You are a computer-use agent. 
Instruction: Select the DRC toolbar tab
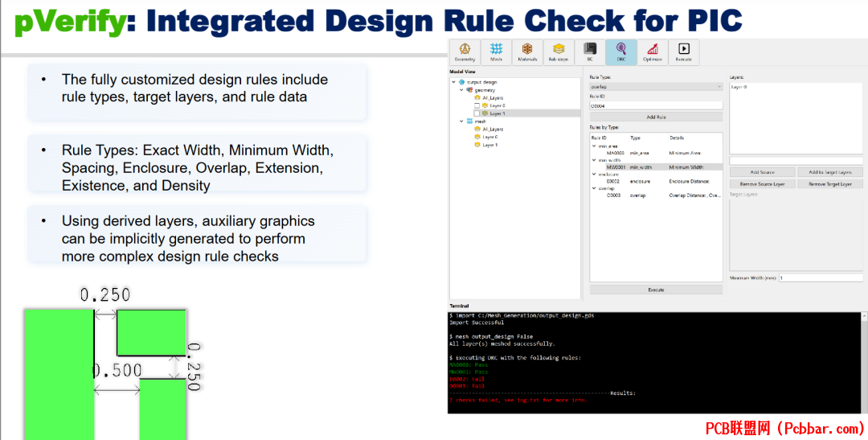pos(621,52)
